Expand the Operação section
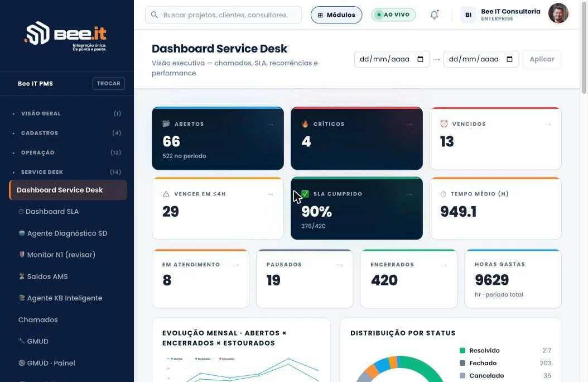Screen dimensions: 588x382 (67, 152)
